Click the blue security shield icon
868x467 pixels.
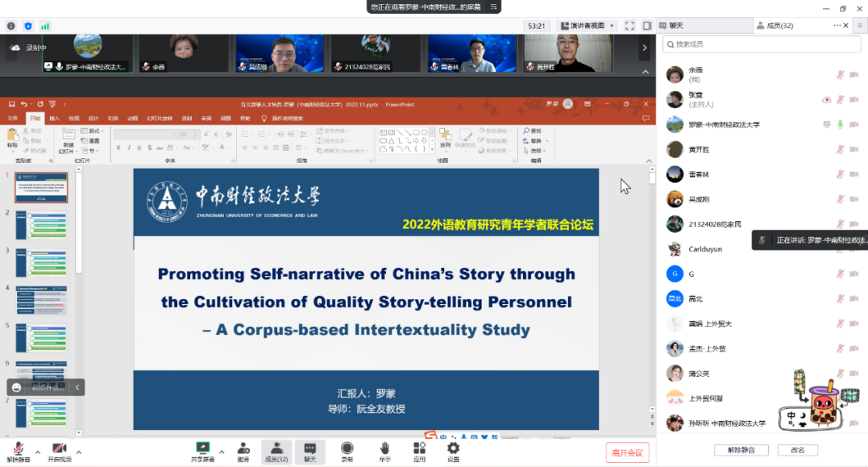click(28, 26)
